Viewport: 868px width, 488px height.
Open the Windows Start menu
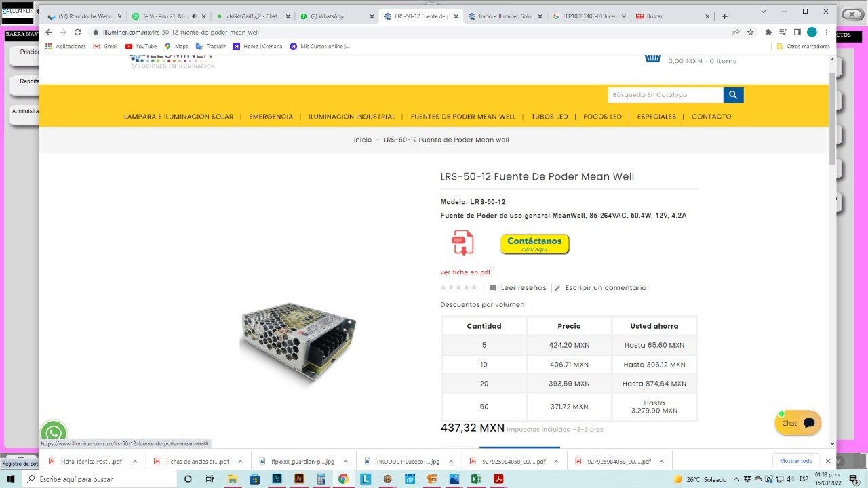(12, 479)
